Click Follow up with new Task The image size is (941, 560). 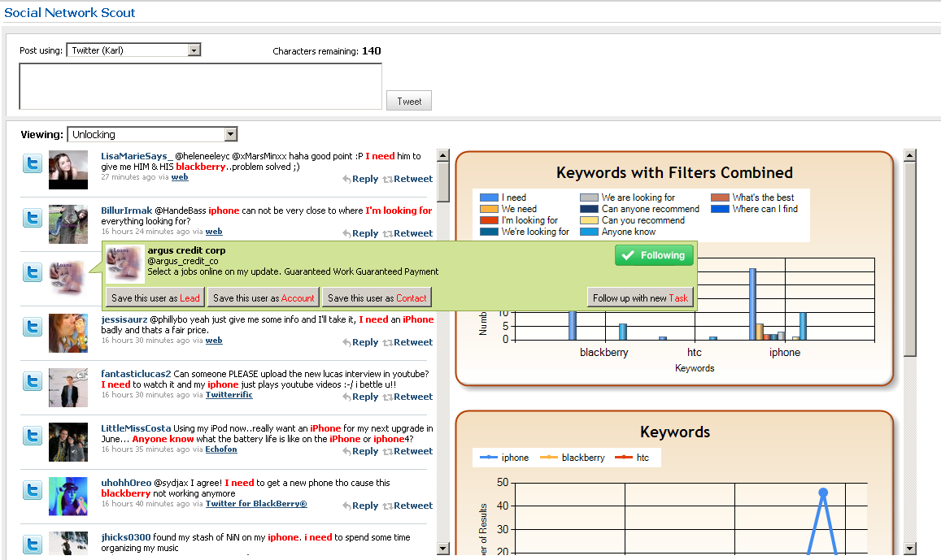[x=640, y=298]
